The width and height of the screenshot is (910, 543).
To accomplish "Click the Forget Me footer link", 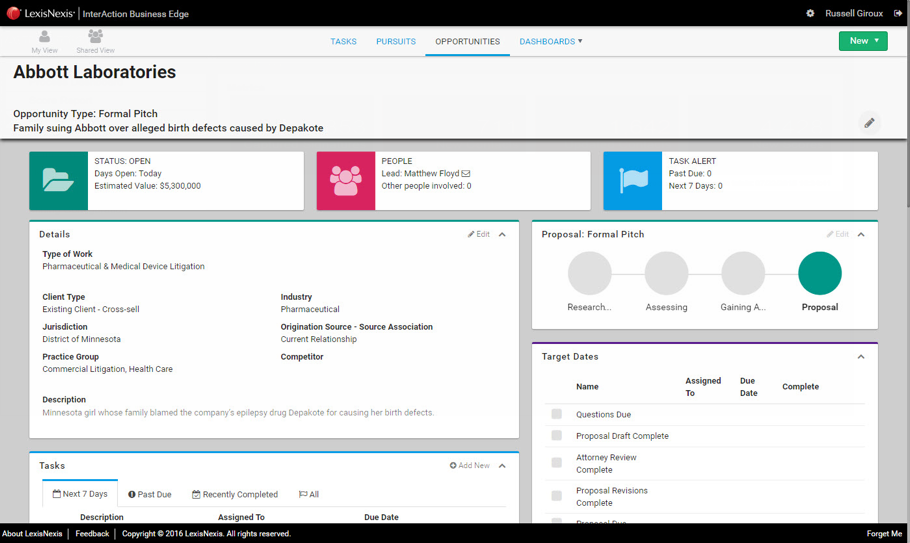I will pyautogui.click(x=884, y=534).
